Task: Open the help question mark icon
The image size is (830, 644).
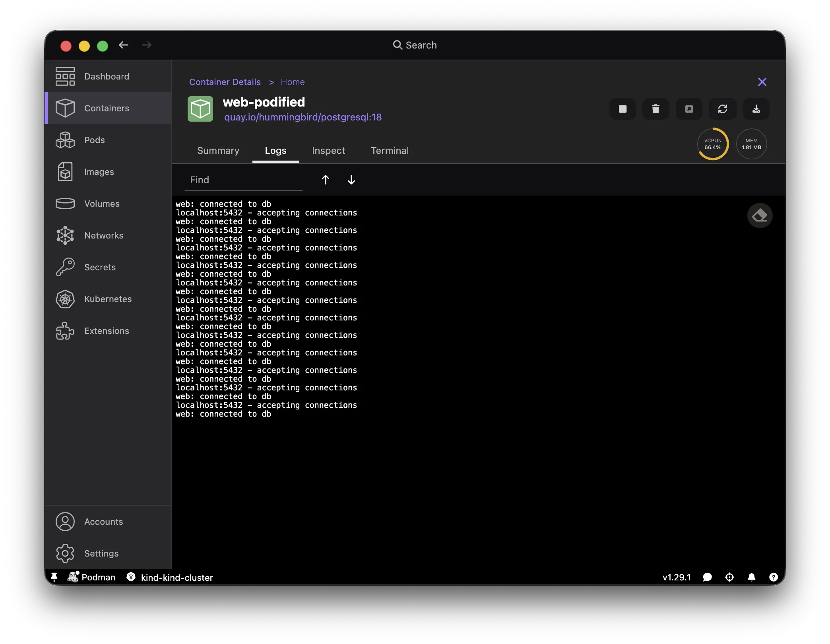Action: point(774,577)
